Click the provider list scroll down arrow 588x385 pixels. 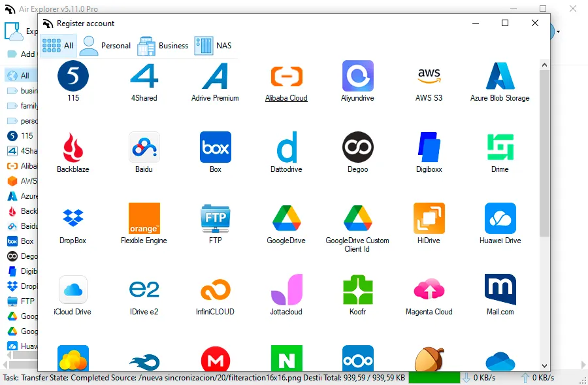coord(544,366)
